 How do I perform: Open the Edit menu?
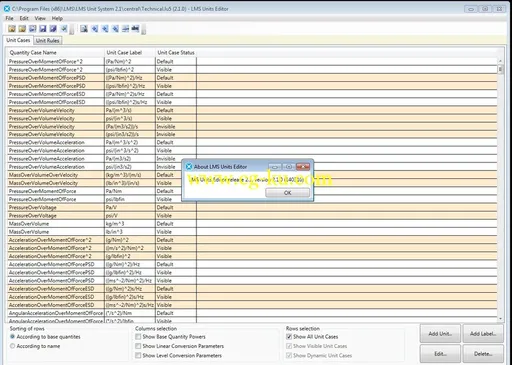click(24, 18)
